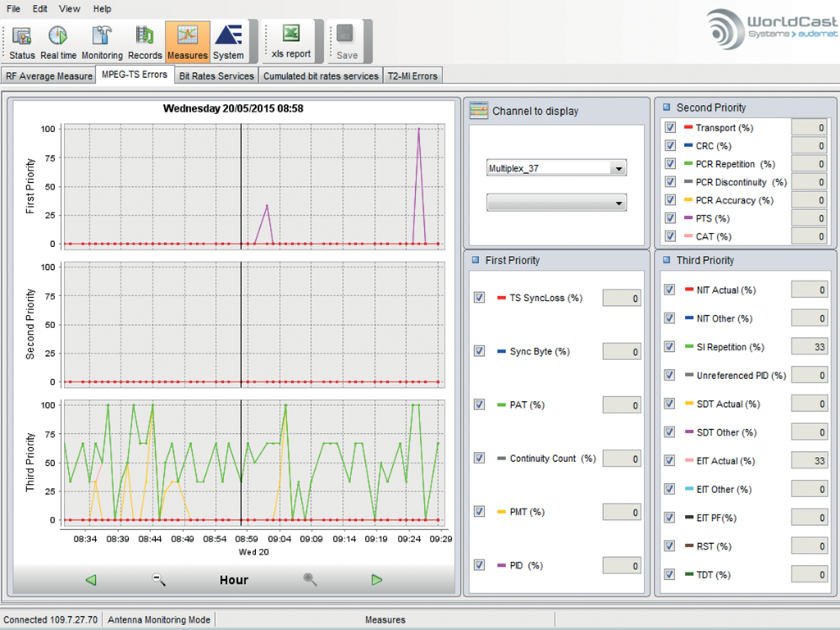840x630 pixels.
Task: Uncheck TS SyncLoss in First Priority
Action: point(479,298)
